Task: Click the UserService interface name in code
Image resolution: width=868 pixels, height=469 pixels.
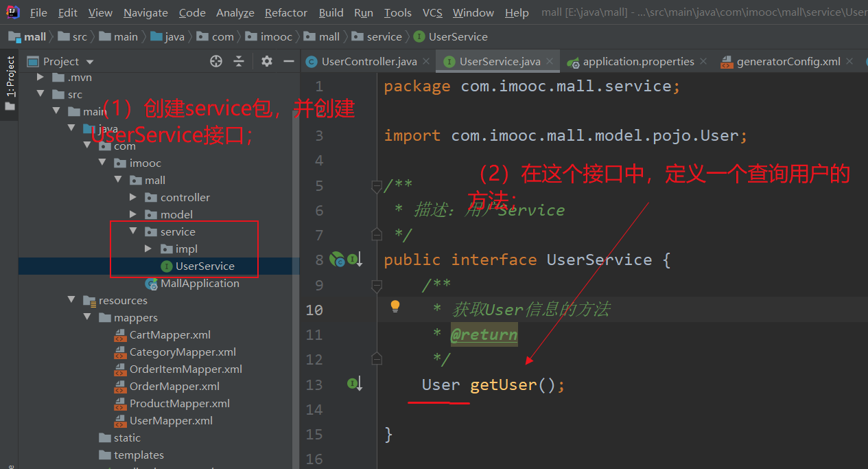Action: click(599, 260)
